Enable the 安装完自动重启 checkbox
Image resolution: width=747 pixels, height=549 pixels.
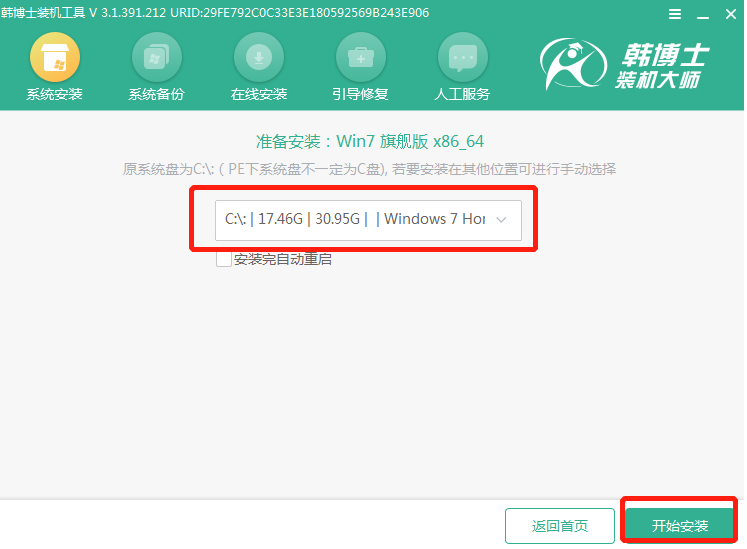[223, 259]
